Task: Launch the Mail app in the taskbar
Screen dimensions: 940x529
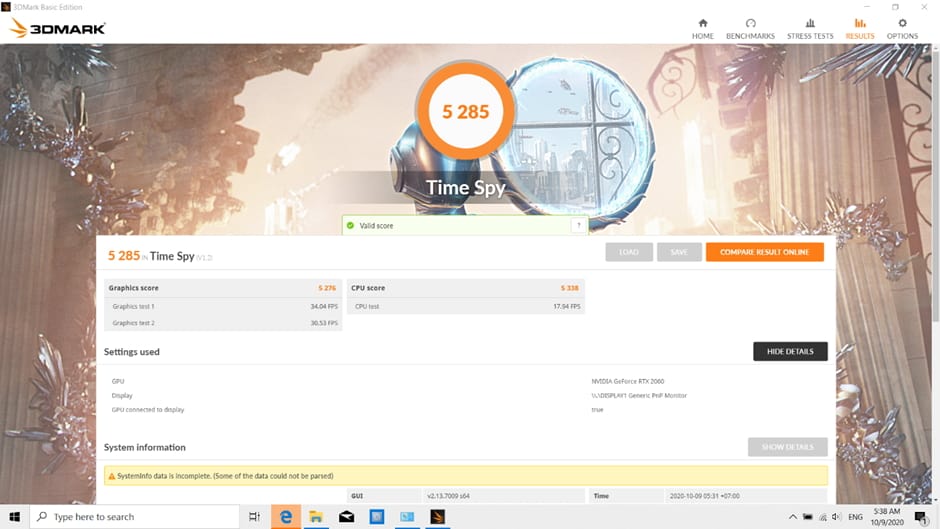Action: pos(346,517)
